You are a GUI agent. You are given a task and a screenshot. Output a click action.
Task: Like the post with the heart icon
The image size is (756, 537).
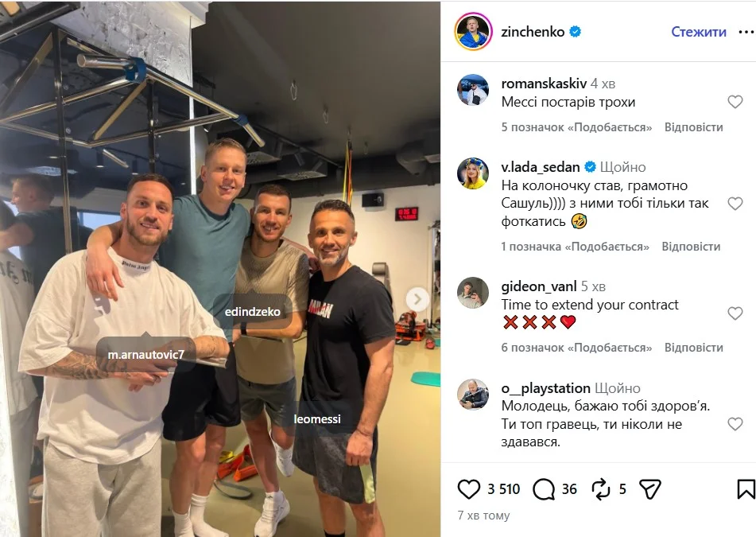click(468, 489)
